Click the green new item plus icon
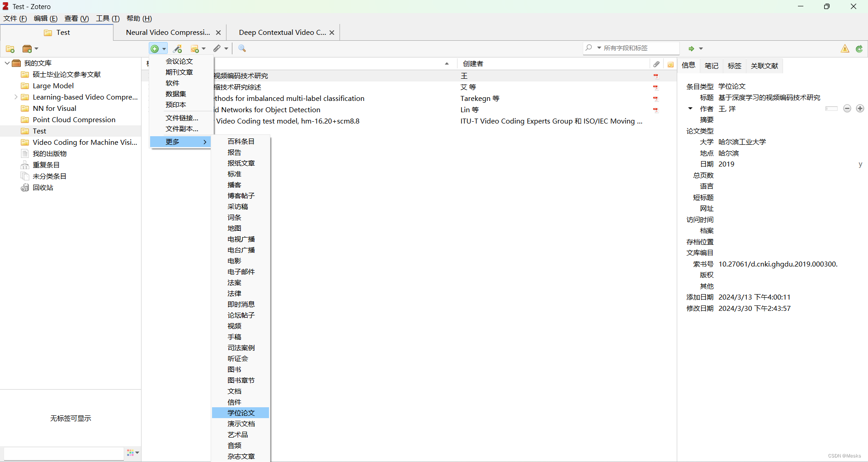Image resolution: width=868 pixels, height=462 pixels. click(155, 49)
